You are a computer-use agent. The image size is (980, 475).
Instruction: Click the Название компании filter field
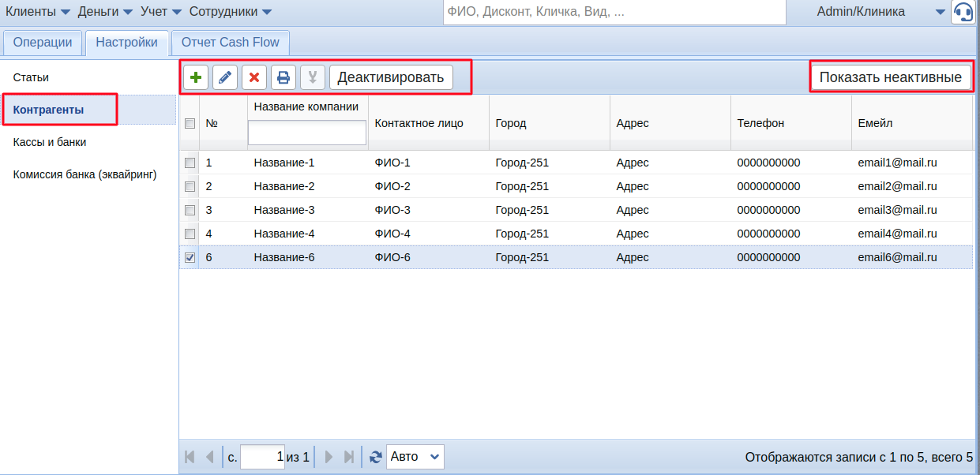pos(307,133)
